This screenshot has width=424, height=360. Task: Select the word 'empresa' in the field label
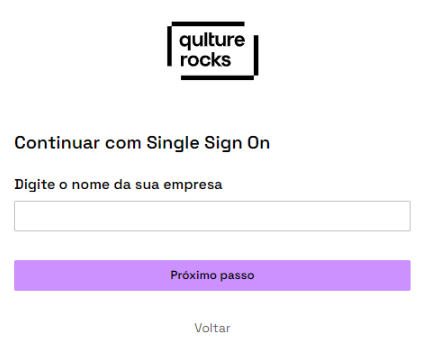193,185
